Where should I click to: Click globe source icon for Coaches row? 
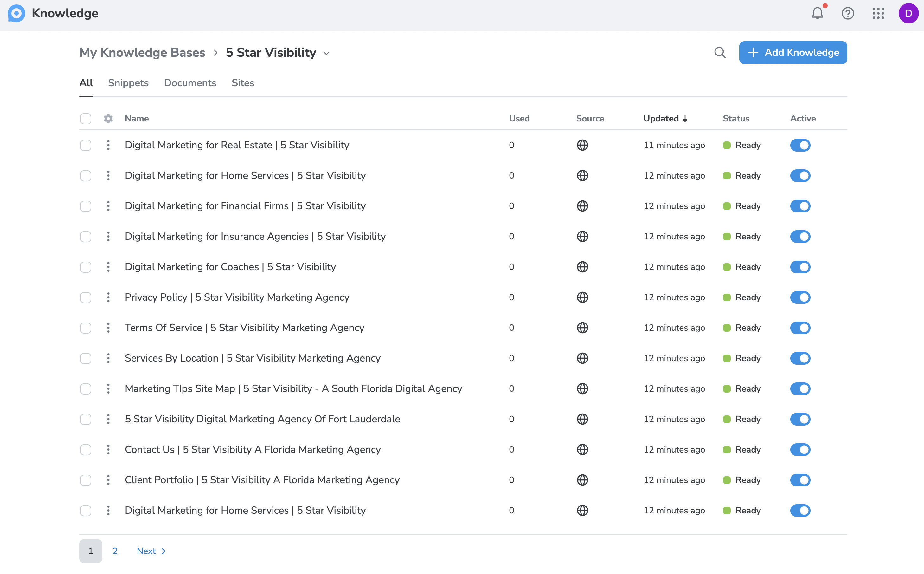click(582, 267)
